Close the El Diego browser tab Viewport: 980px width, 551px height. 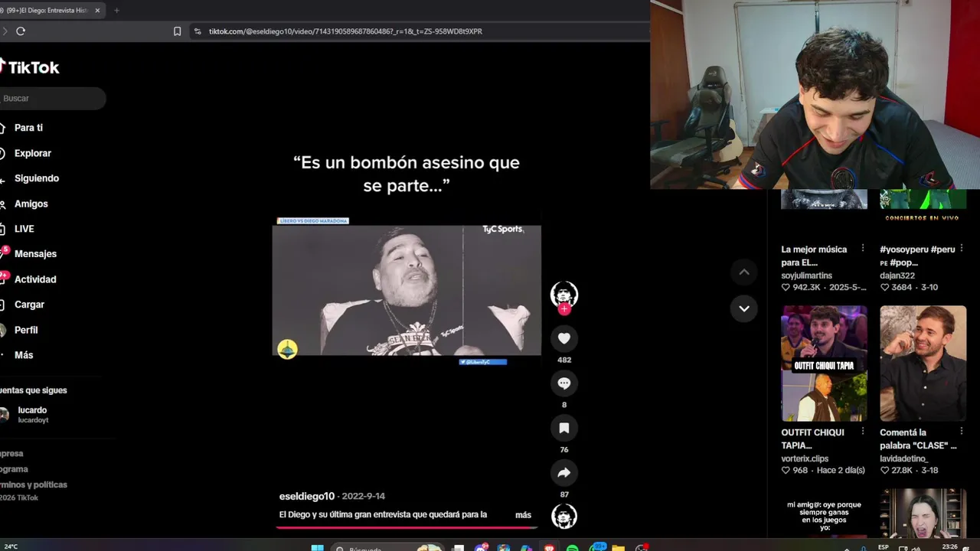97,11
